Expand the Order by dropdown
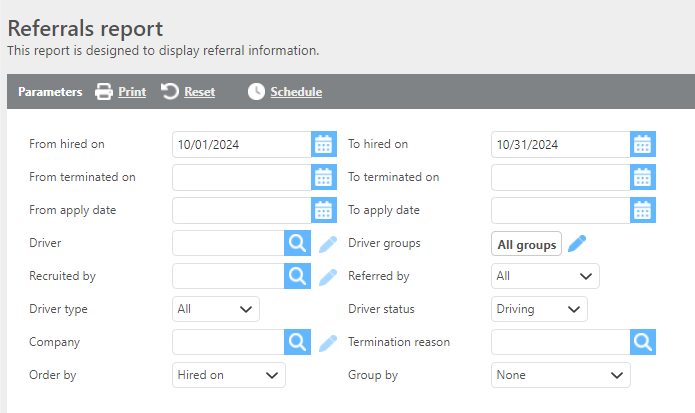The image size is (695, 413). click(x=229, y=375)
